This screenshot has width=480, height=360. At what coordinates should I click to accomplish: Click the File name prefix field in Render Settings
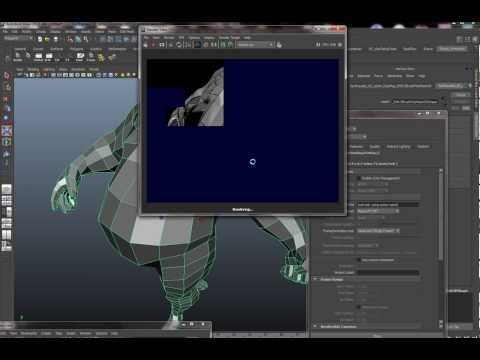coord(388,204)
